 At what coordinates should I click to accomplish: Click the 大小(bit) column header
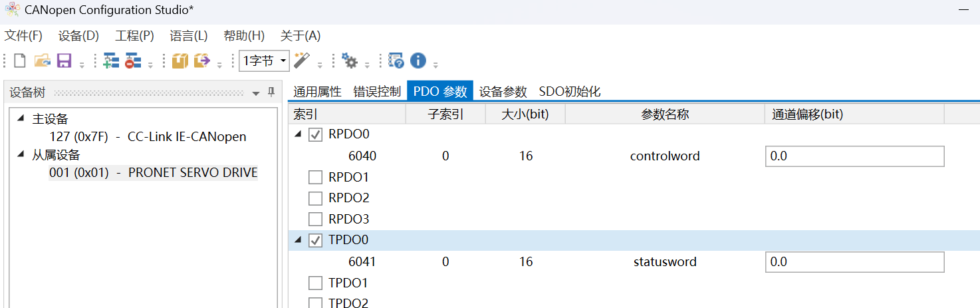[525, 114]
